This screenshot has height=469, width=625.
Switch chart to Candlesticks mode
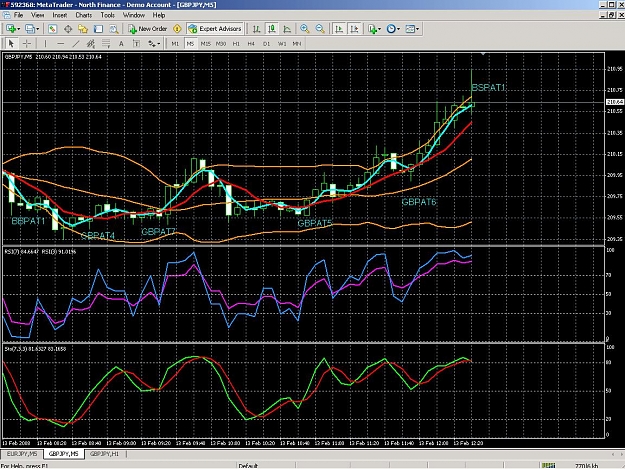[272, 29]
